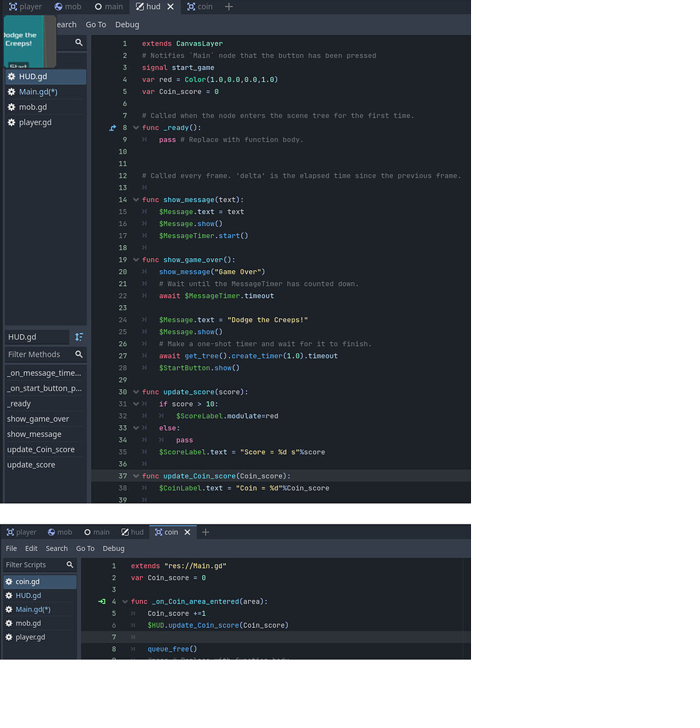700x728 pixels.
Task: Select the player scene tab
Action: point(26,6)
